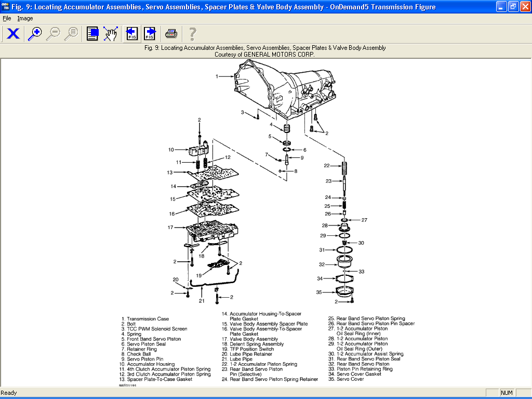Select the zoom in magnifier tool
532x399 pixels.
click(35, 34)
